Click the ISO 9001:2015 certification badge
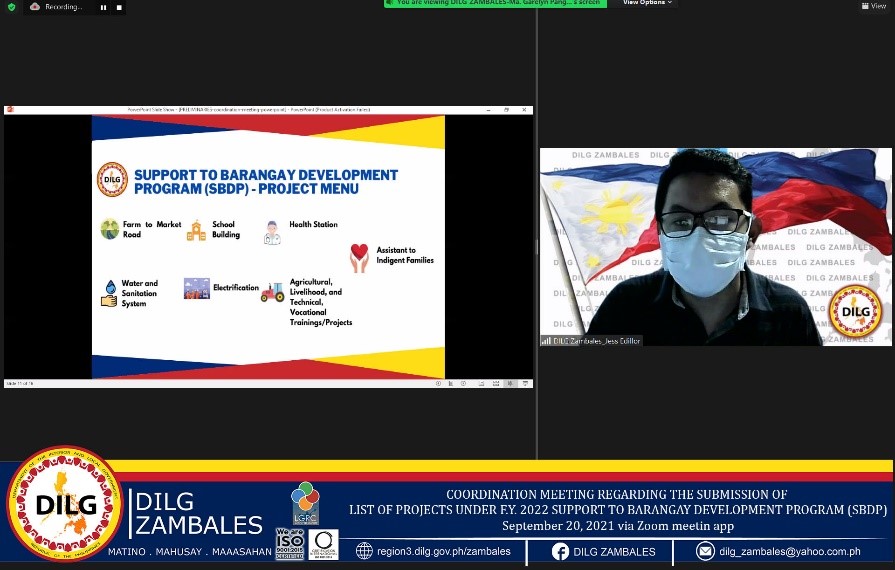The image size is (895, 570). pyautogui.click(x=290, y=543)
